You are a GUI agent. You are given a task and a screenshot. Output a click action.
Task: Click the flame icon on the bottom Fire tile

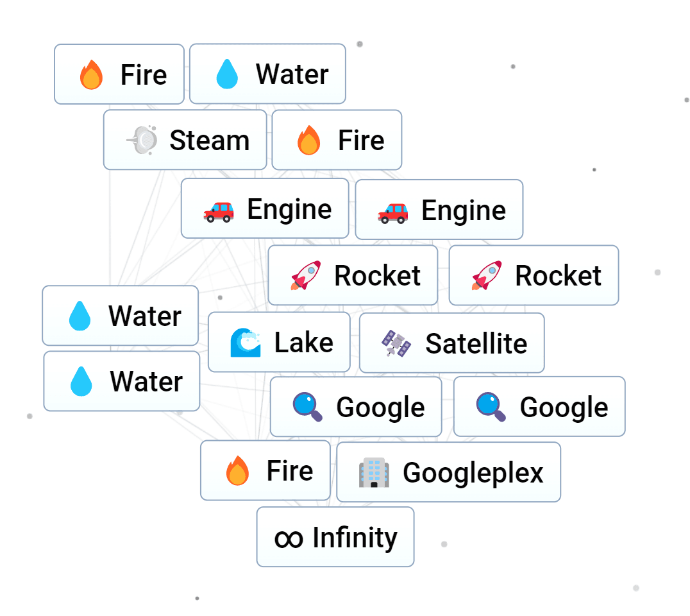point(237,470)
